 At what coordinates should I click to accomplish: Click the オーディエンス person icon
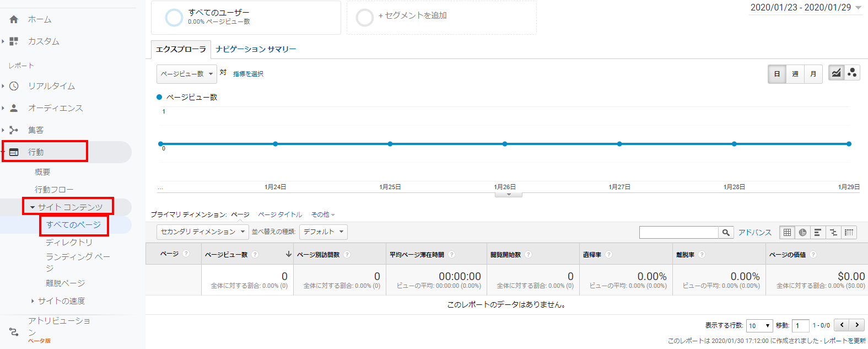14,108
